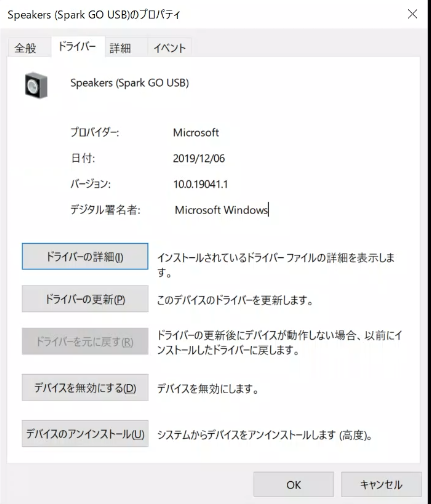Open the 詳細 tab
The width and height of the screenshot is (431, 504).
point(120,48)
